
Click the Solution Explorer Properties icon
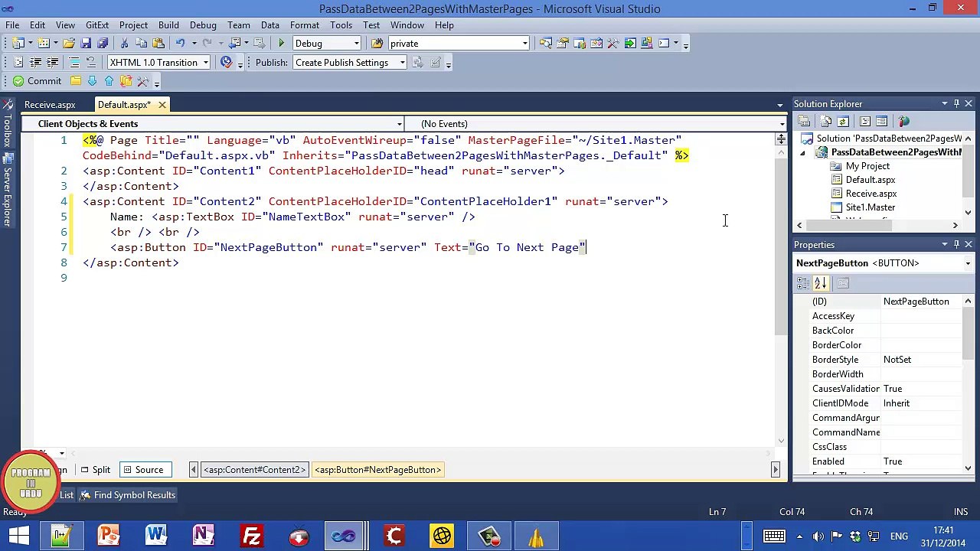tap(804, 122)
